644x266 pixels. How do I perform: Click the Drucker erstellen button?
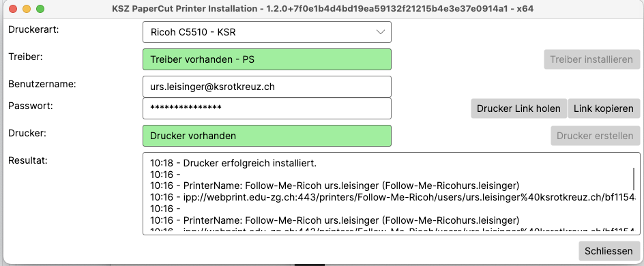tap(595, 136)
